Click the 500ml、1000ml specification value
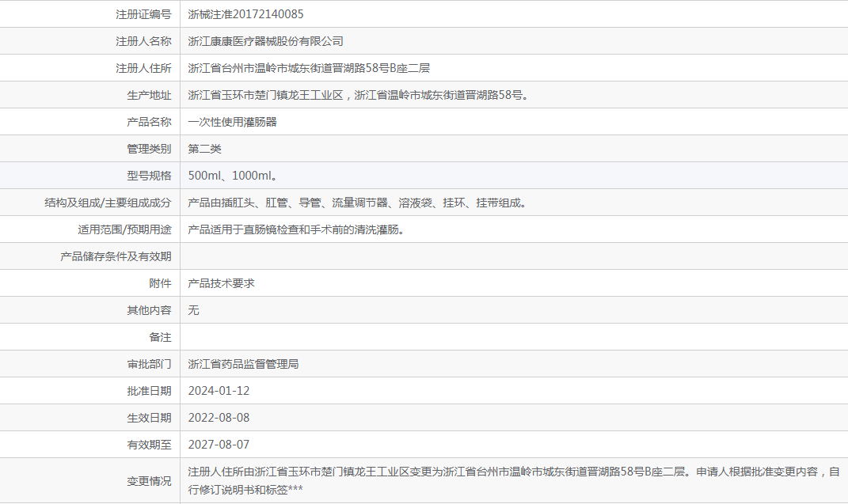The width and height of the screenshot is (848, 504). (232, 176)
